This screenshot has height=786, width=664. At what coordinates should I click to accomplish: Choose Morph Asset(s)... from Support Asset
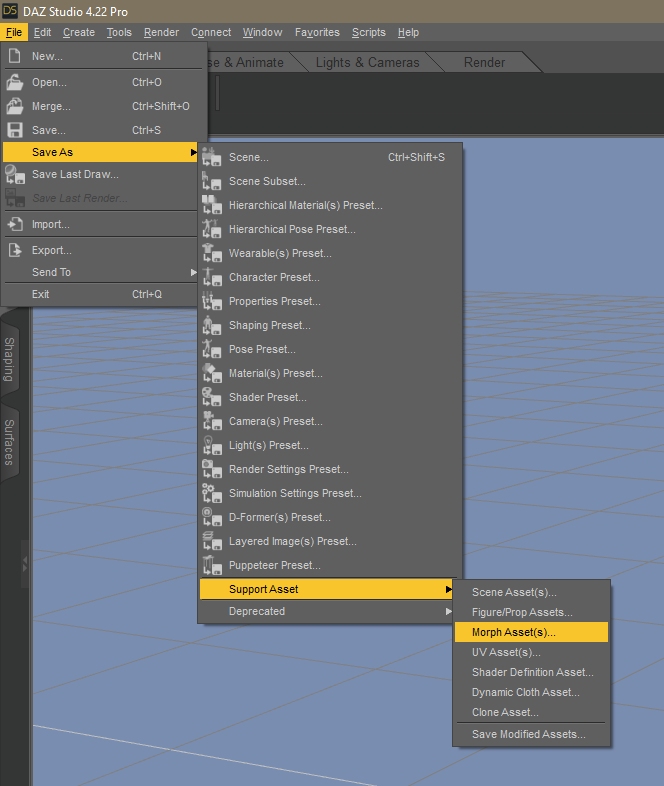[x=531, y=632]
